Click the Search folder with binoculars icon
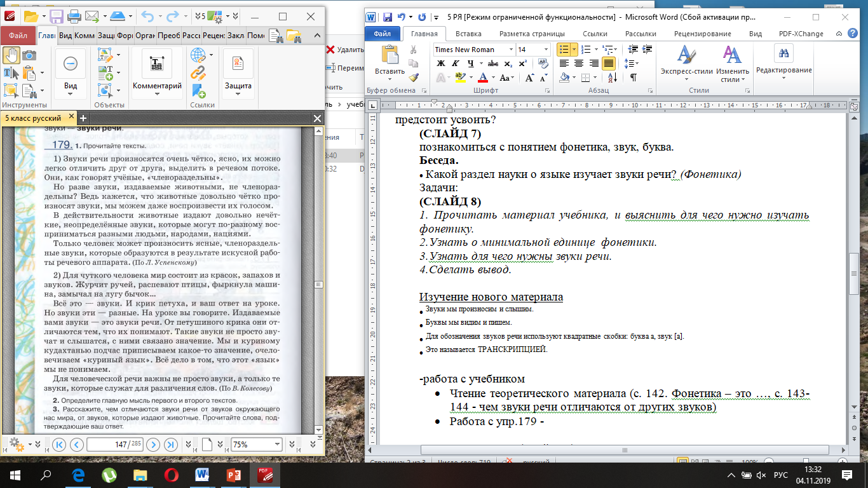Viewport: 868px width, 488px height. tap(294, 36)
